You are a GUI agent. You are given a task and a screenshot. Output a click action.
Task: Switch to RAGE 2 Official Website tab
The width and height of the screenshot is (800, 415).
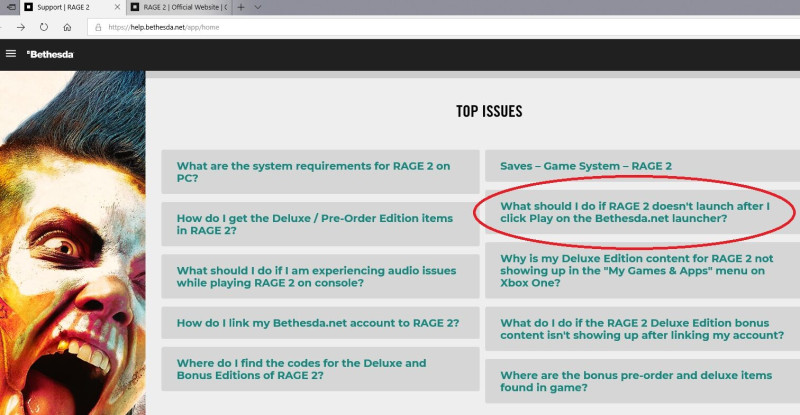pyautogui.click(x=178, y=7)
